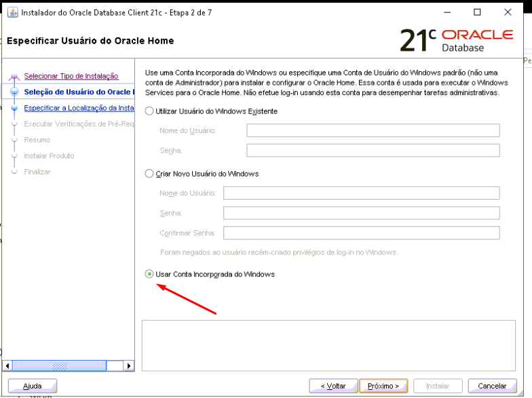Open Selecionar Tipo de Instalação step link
This screenshot has height=398, width=532.
pos(71,76)
